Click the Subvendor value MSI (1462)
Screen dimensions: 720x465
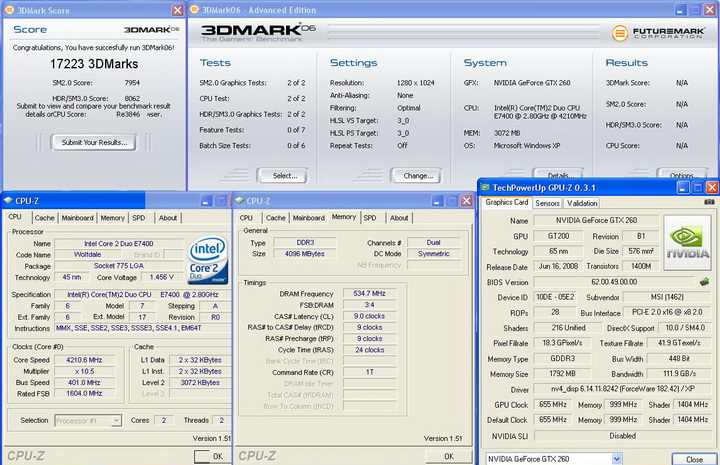[667, 297]
